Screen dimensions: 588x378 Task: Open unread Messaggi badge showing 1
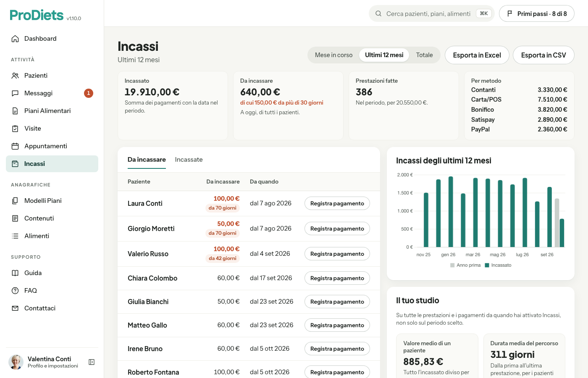89,93
